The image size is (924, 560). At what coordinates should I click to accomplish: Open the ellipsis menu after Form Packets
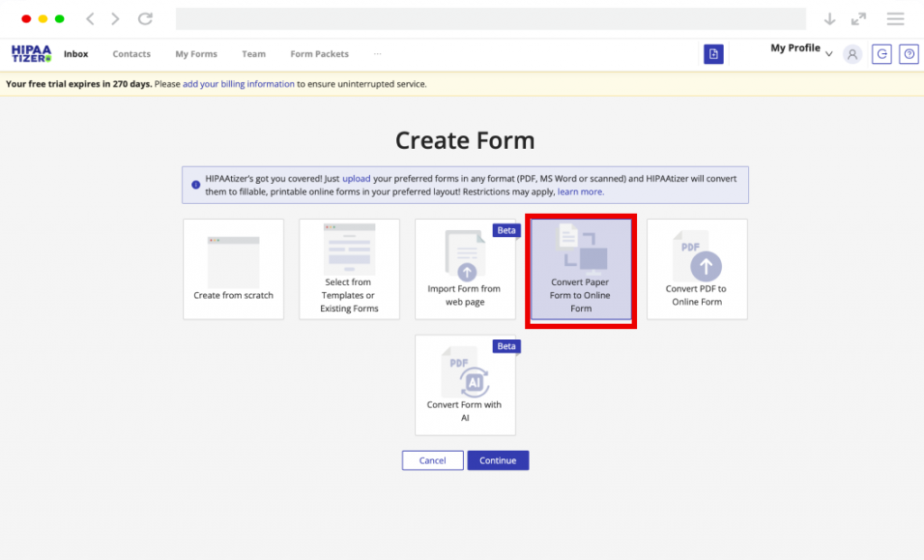377,55
